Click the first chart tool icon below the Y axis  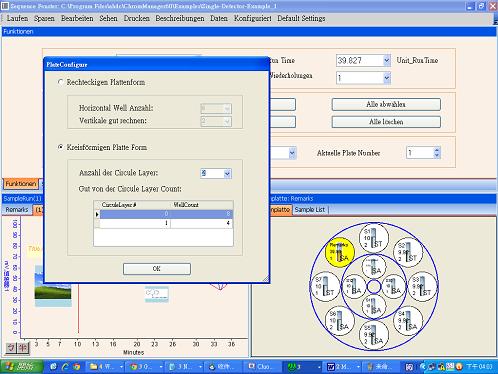coord(11,348)
